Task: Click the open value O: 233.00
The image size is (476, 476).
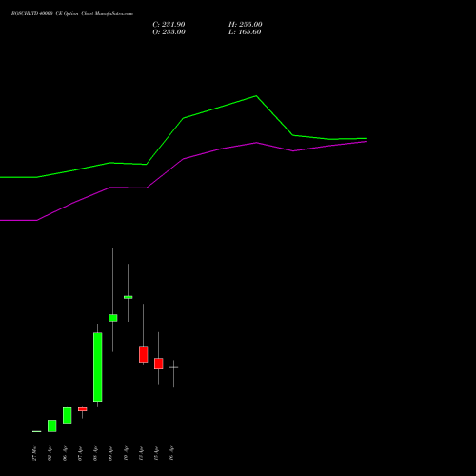Action: point(169,32)
